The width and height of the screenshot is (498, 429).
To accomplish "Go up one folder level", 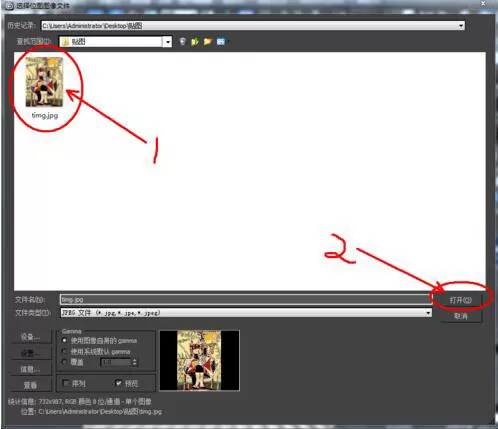I will pyautogui.click(x=195, y=42).
